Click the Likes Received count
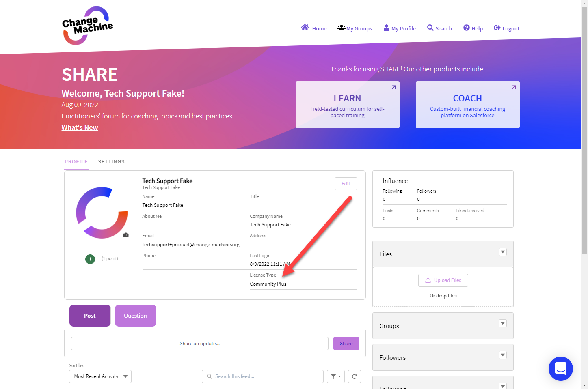Image resolution: width=588 pixels, height=389 pixels. click(457, 219)
